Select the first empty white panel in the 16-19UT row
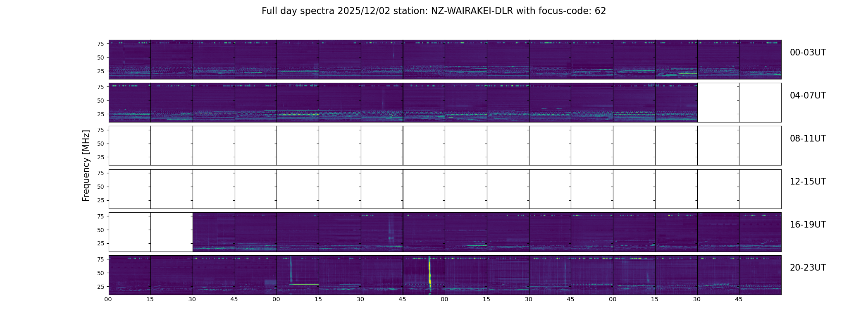This screenshot has width=868, height=331. [130, 232]
